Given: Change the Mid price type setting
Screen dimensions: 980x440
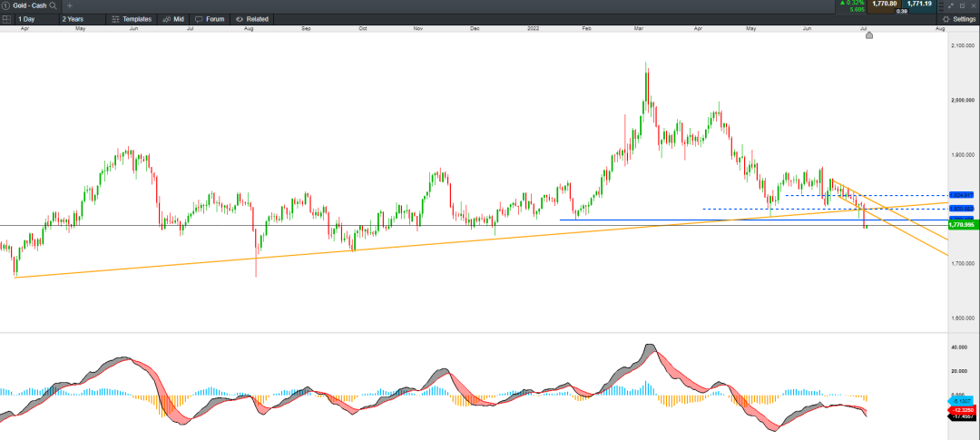Looking at the screenshot, I should coord(173,19).
